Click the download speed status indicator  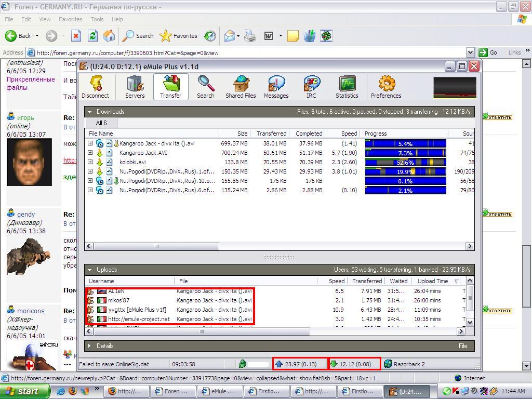[x=354, y=364]
